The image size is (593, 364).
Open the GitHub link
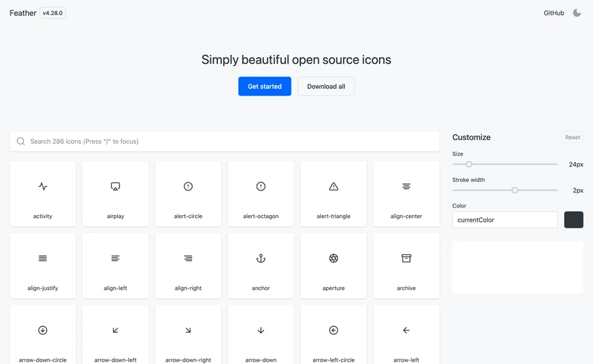(x=554, y=13)
